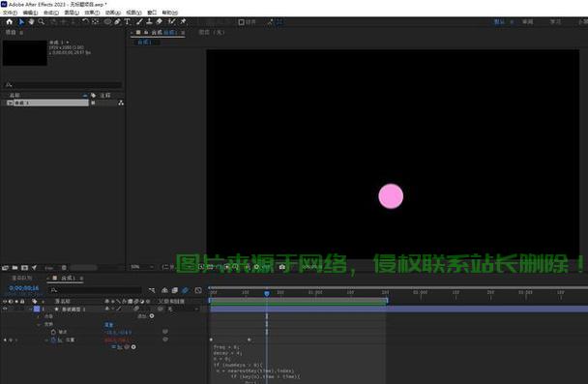Toggle motion blur switch in timeline
Image resolution: width=588 pixels, height=384 pixels.
[186, 290]
